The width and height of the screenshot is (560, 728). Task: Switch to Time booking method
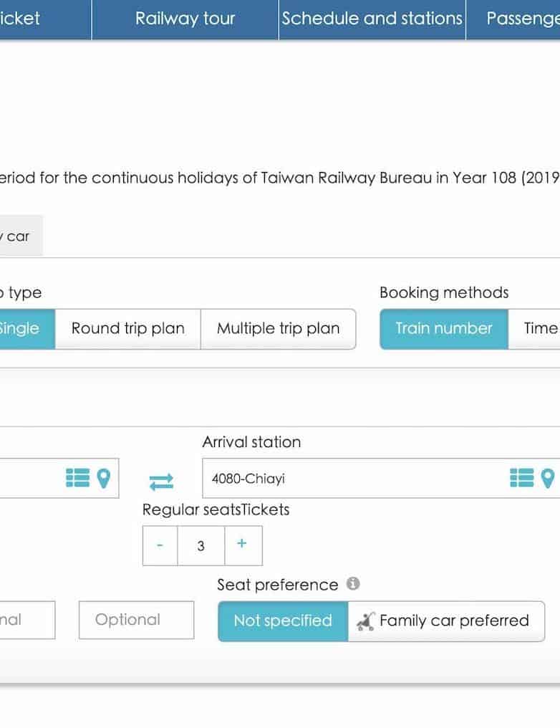(540, 329)
